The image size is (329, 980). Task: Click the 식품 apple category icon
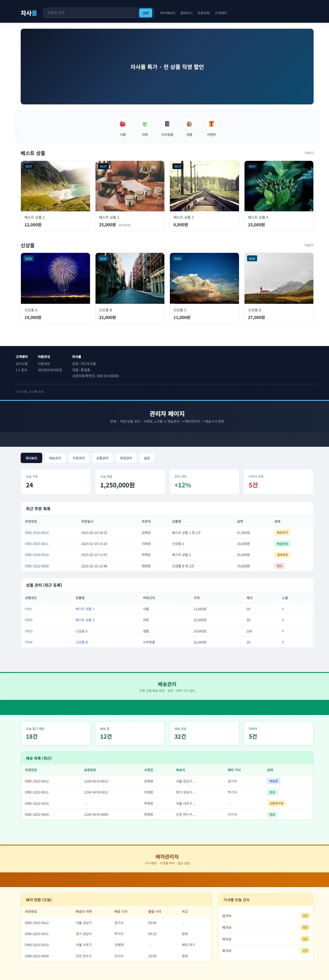click(123, 124)
